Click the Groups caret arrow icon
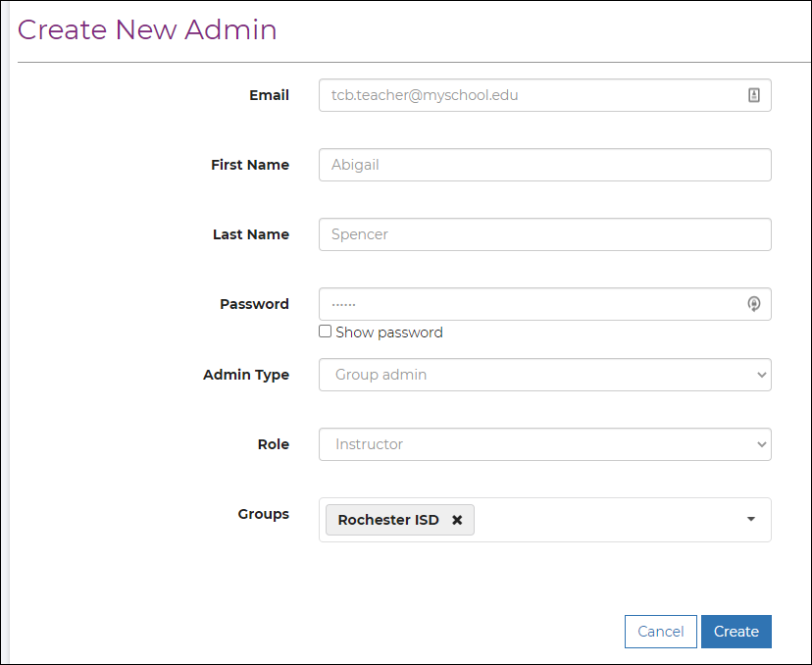The image size is (812, 665). tap(750, 519)
